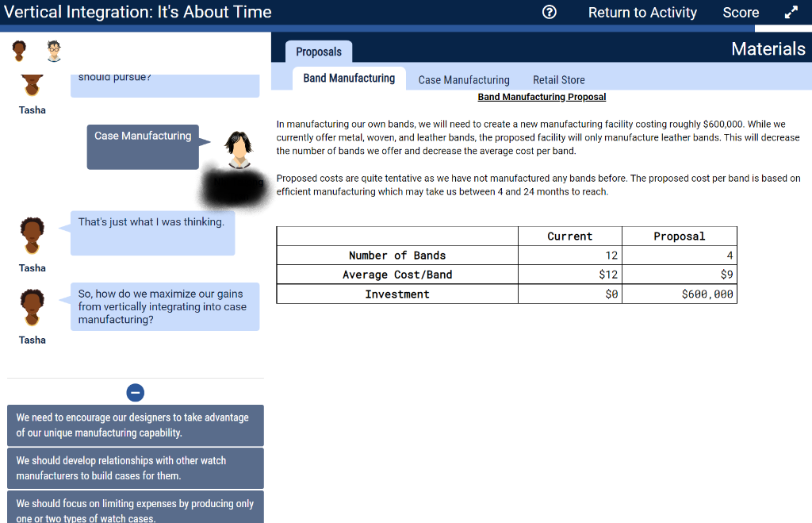Click Tasha's avatar beside her latest message

(x=32, y=309)
